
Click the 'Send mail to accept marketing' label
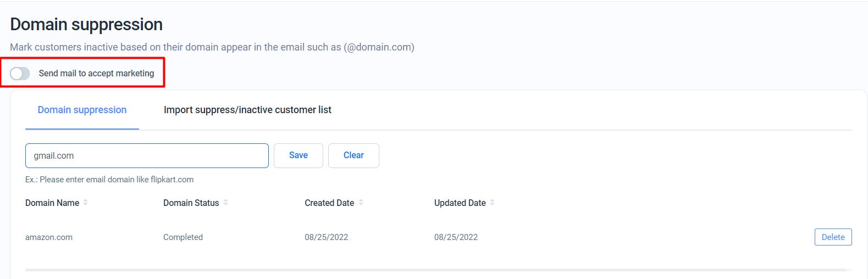(x=96, y=74)
